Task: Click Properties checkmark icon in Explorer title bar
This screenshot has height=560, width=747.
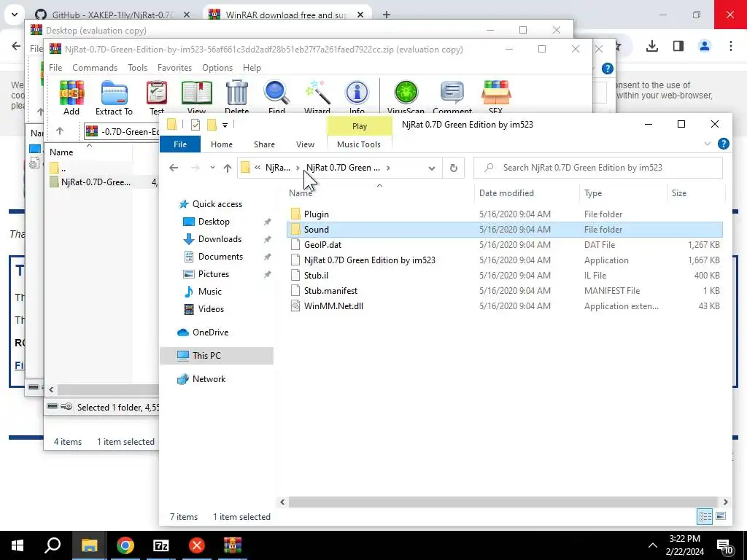Action: pyautogui.click(x=196, y=125)
